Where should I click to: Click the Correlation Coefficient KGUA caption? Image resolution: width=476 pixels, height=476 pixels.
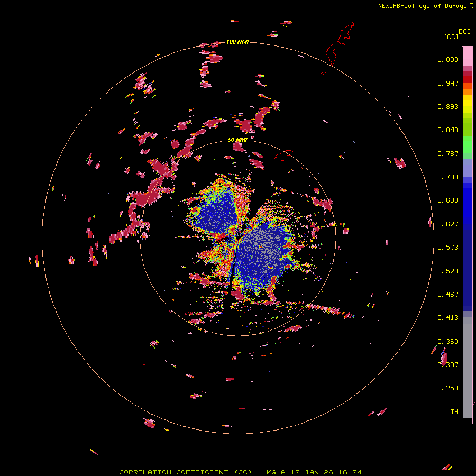(x=240, y=472)
